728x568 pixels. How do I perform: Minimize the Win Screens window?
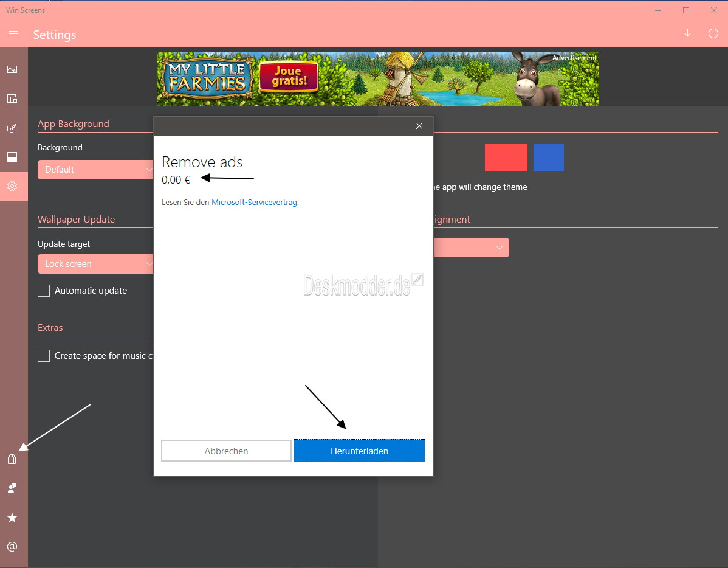coord(658,10)
